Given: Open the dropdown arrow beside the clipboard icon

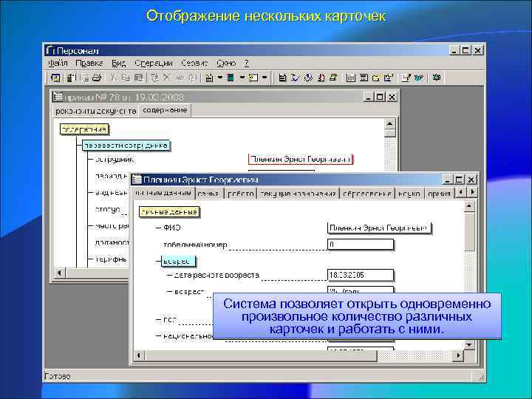Looking at the screenshot, I should [x=220, y=78].
